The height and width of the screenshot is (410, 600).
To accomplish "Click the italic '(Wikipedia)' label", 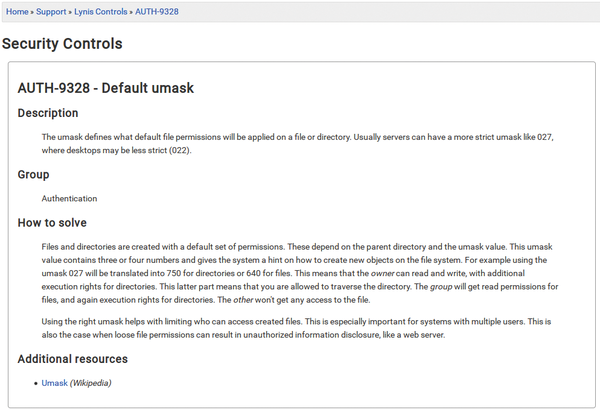I will click(x=91, y=383).
